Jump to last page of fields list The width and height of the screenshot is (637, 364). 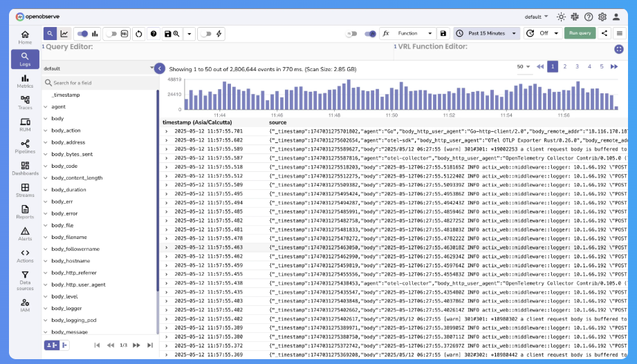150,345
